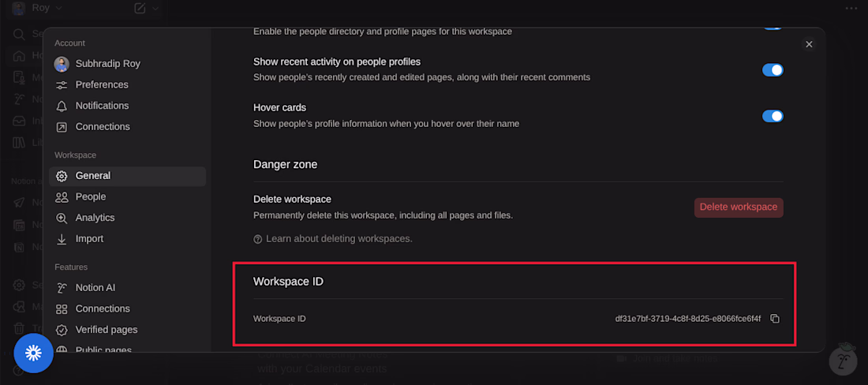Copy the Workspace ID to clipboard
This screenshot has height=385, width=868.
point(775,319)
